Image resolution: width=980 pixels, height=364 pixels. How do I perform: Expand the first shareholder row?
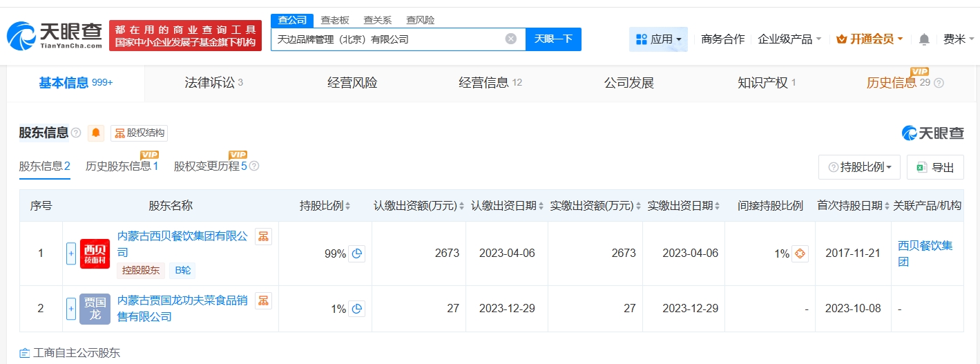point(70,253)
